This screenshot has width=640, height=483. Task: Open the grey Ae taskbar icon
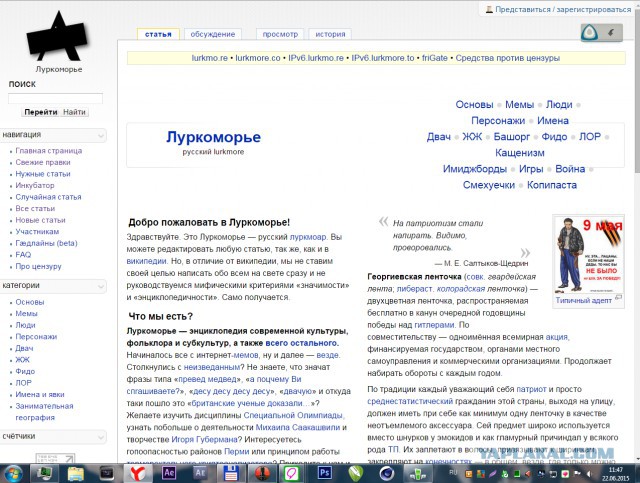[200, 473]
